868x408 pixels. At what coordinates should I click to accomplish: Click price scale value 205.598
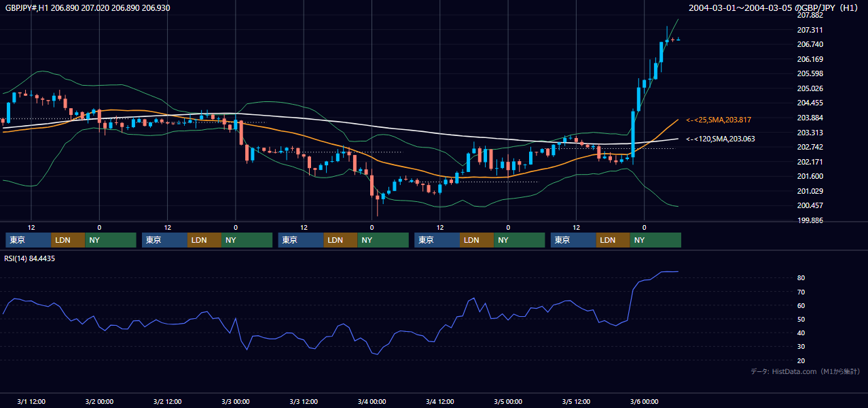810,73
